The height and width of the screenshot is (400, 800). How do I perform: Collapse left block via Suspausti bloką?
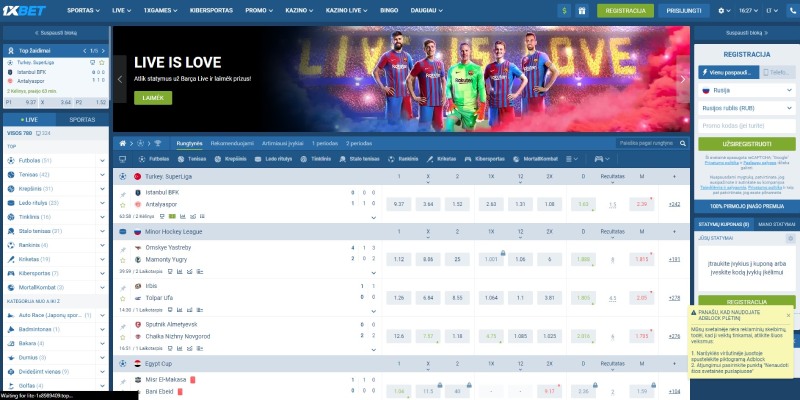point(56,33)
